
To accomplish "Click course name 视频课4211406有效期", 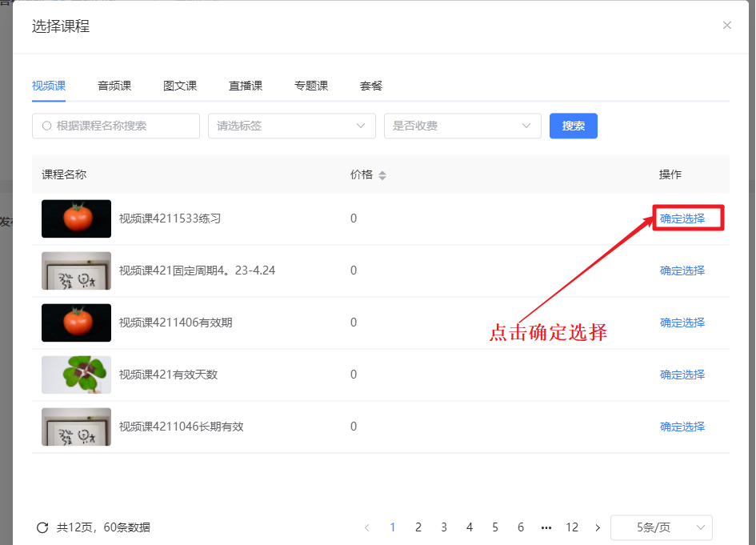I will [x=175, y=323].
